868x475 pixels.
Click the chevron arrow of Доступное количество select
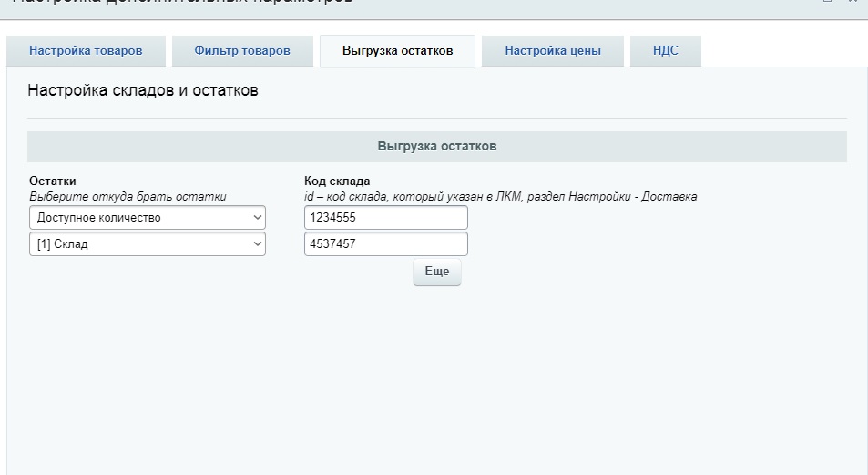(257, 218)
